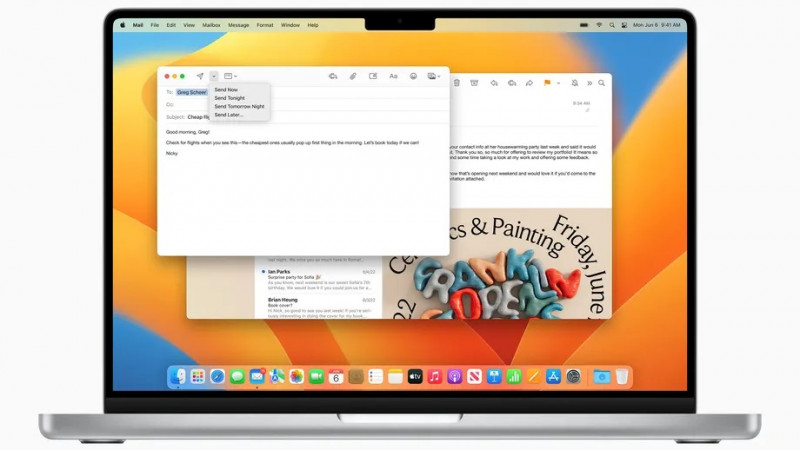This screenshot has height=450, width=800.
Task: Click the trash icon in Mail toolbar
Action: pos(456,83)
